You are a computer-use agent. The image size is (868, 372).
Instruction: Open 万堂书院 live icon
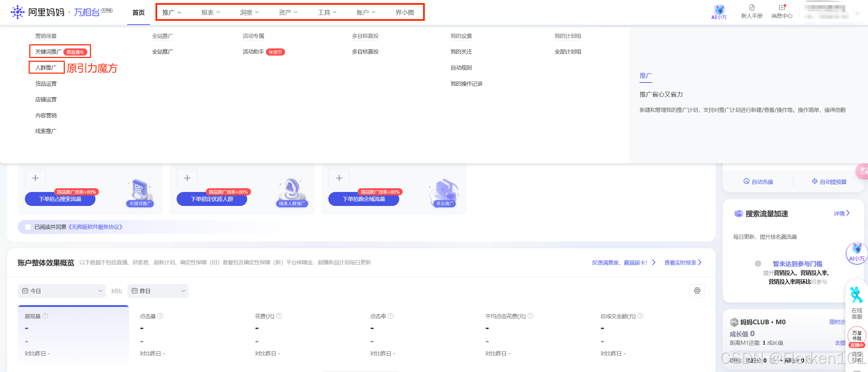[x=856, y=336]
